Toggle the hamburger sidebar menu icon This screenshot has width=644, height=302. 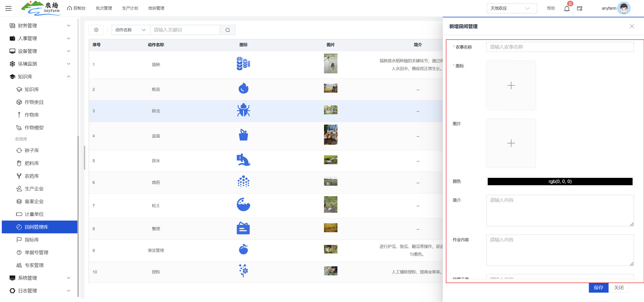coord(8,8)
